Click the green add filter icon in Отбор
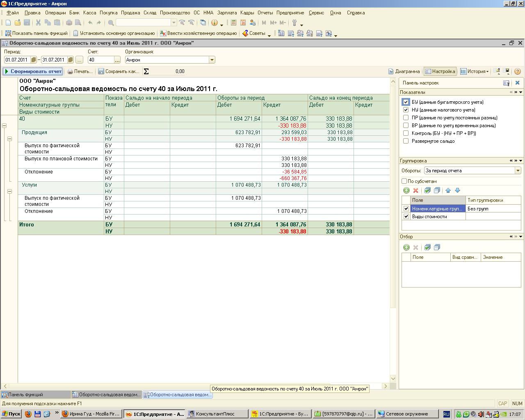The image size is (525, 420). (406, 247)
